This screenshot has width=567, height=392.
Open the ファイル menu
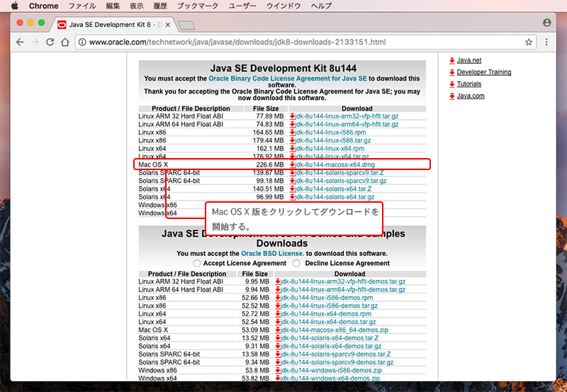click(82, 6)
